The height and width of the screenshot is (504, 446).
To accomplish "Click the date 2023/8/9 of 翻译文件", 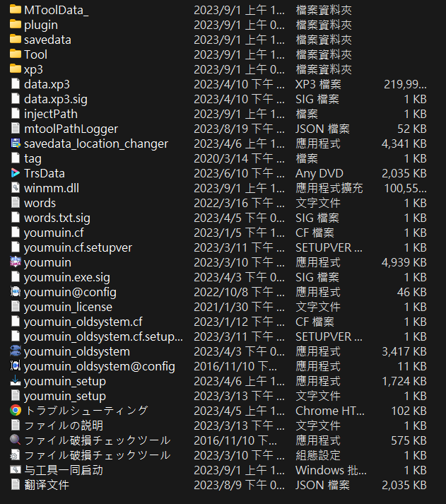I will [x=239, y=485].
